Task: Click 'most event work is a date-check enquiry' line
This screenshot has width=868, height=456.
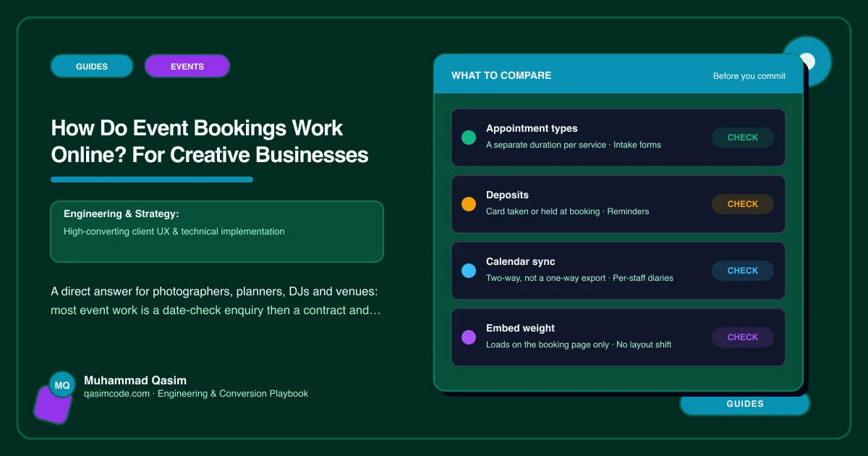Action: point(216,311)
